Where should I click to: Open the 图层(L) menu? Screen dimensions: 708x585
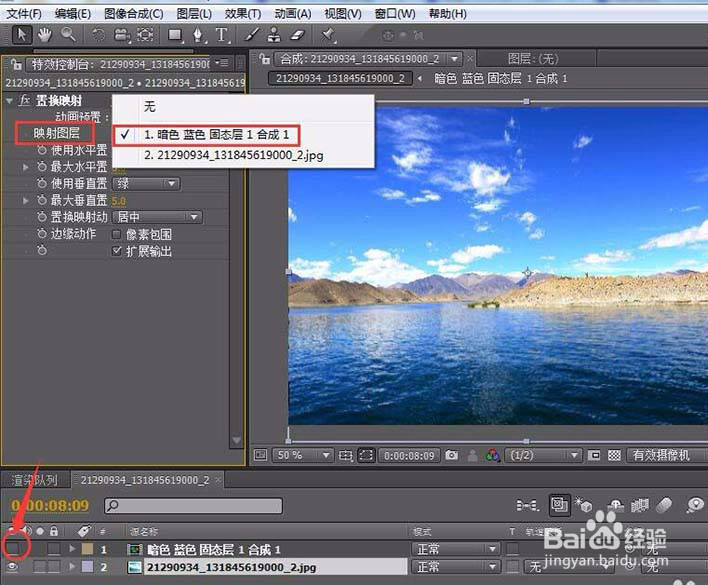(x=194, y=14)
